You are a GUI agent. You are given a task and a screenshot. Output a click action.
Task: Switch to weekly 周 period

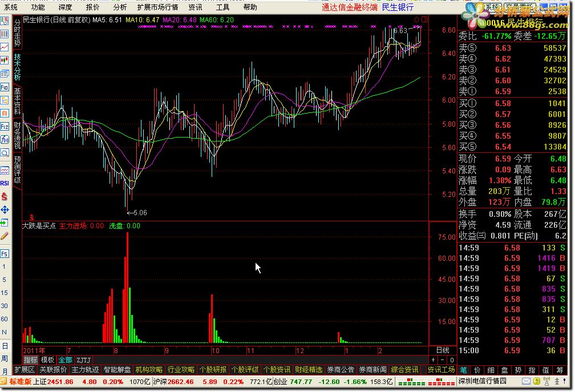(x=5, y=359)
